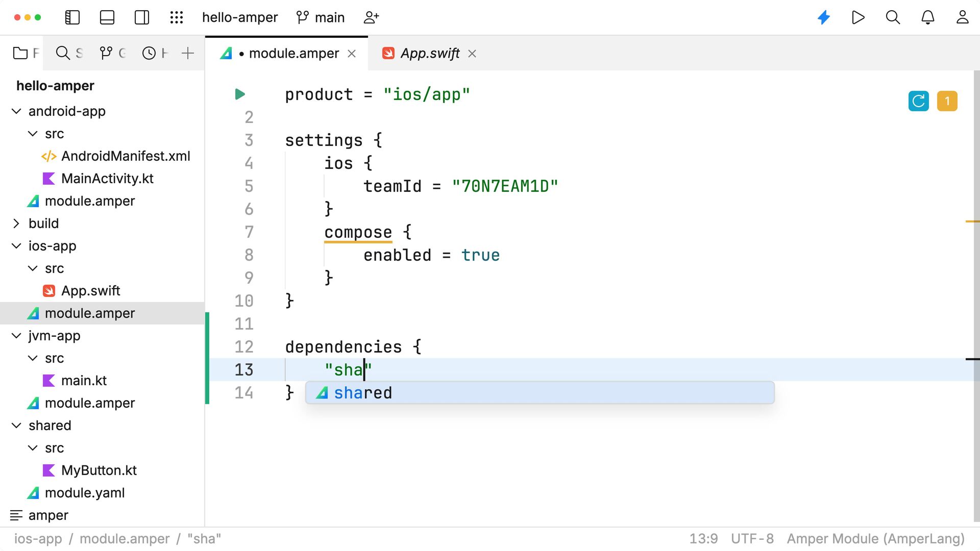The image size is (980, 551).
Task: Click line number 12 in gutter
Action: [x=244, y=347]
